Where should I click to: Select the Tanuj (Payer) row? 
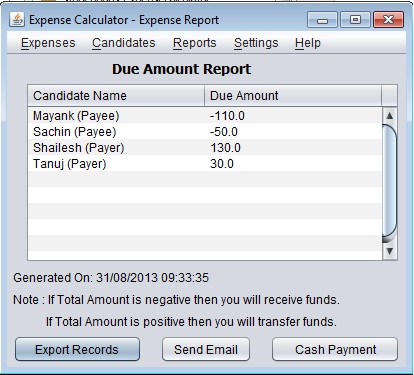[205, 164]
